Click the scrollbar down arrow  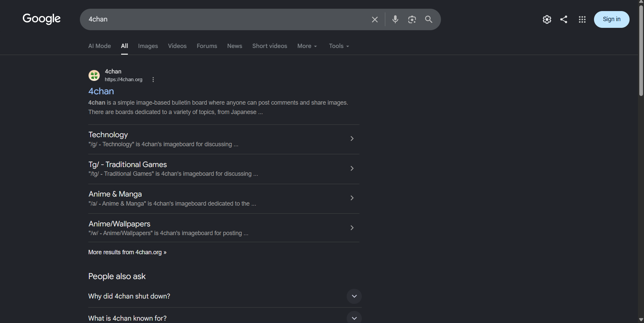pos(641,320)
